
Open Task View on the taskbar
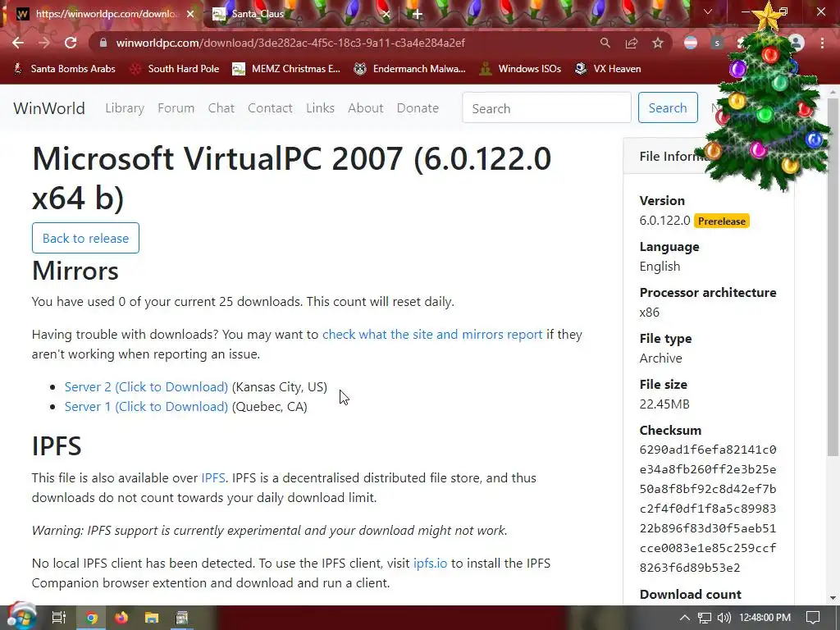[59, 618]
